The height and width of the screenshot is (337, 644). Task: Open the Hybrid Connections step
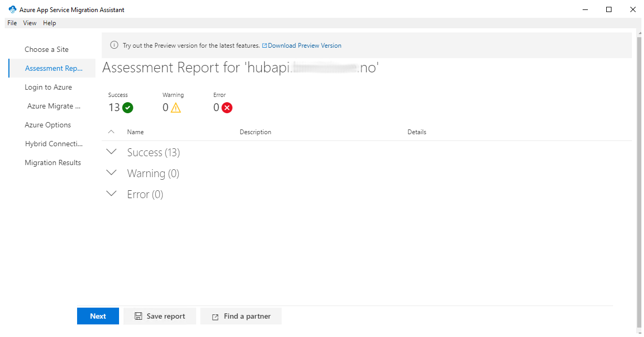coord(54,144)
